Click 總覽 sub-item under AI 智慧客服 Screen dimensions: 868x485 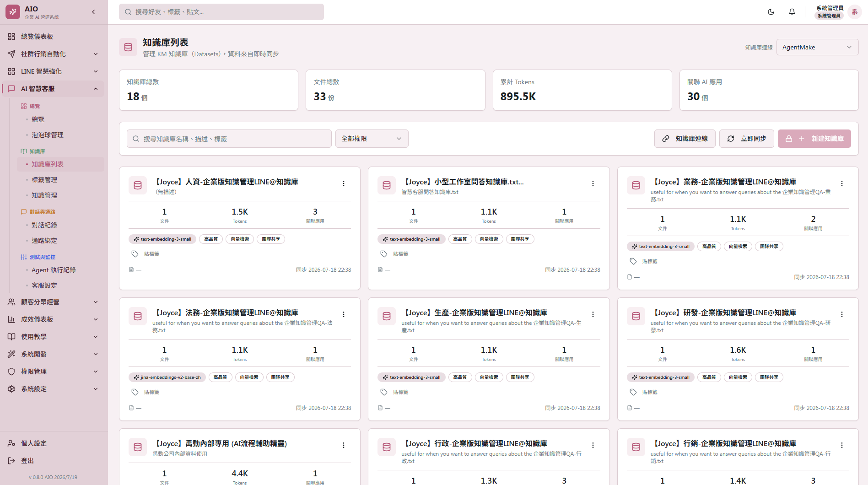pyautogui.click(x=61, y=119)
